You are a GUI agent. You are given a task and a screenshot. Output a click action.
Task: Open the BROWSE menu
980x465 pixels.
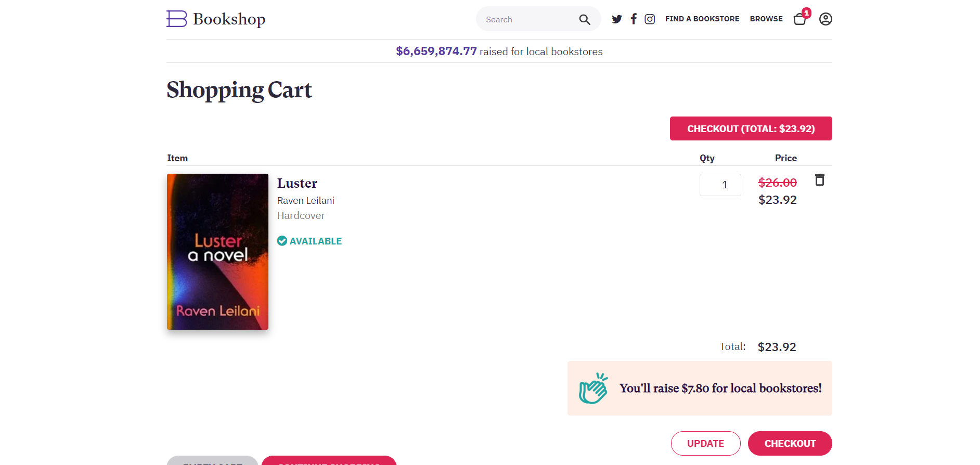coord(766,19)
